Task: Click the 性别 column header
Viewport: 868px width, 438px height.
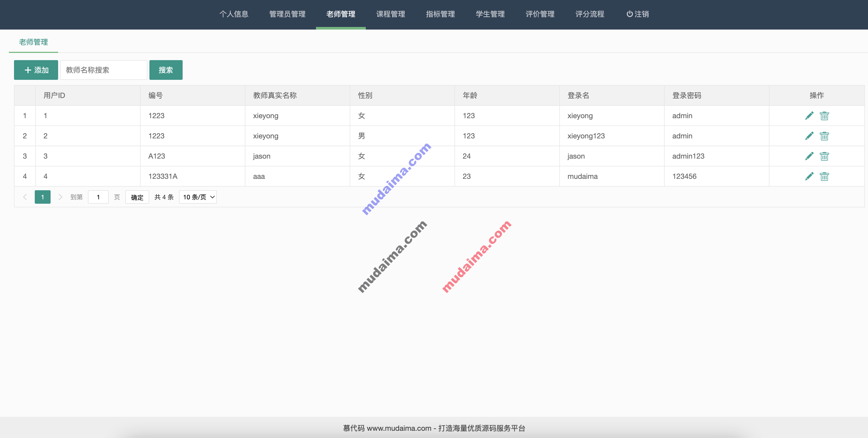Action: point(402,96)
